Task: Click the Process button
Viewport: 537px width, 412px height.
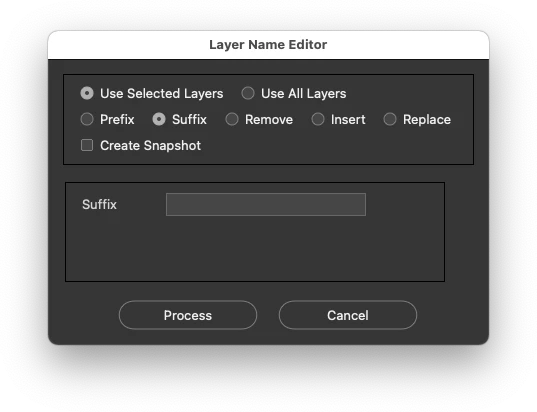Action: pyautogui.click(x=188, y=315)
